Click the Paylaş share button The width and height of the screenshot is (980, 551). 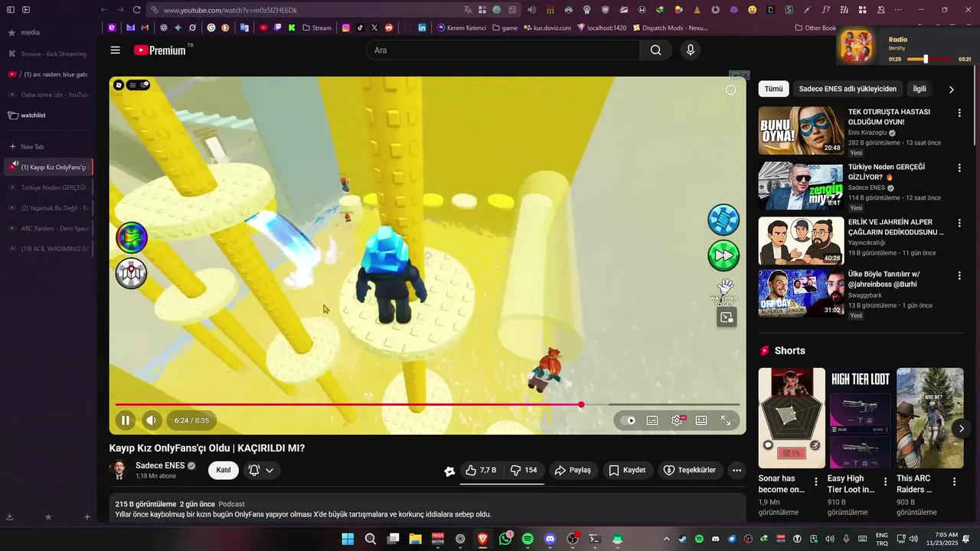click(573, 470)
